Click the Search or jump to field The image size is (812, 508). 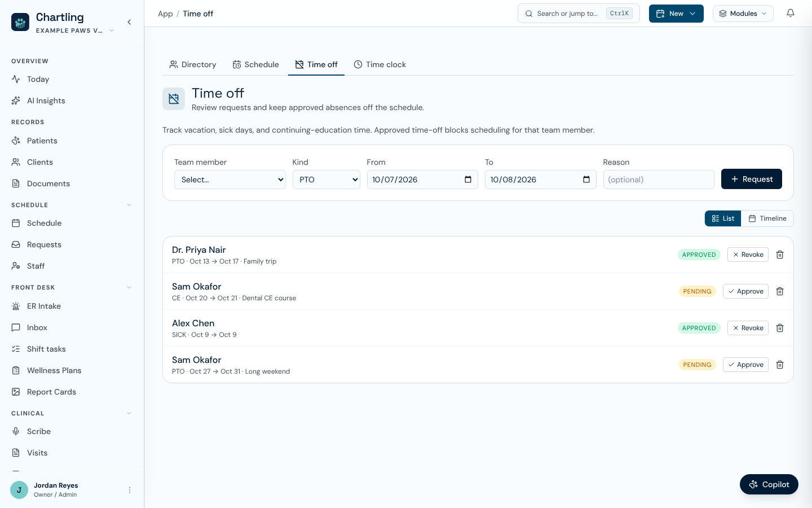click(579, 14)
